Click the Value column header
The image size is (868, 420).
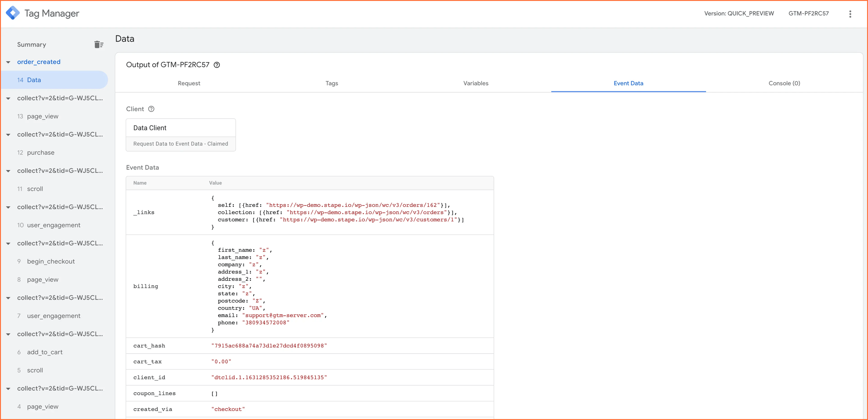pos(215,183)
